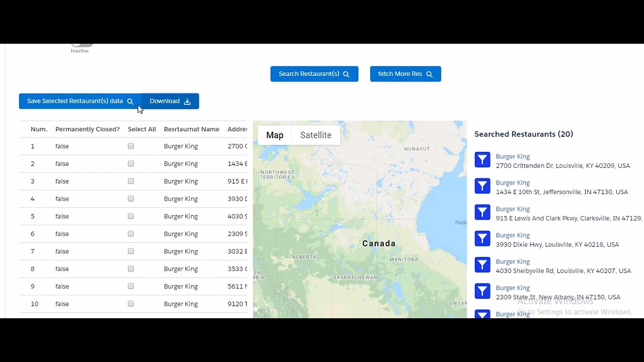Toggle the Inactive switch

point(82,45)
